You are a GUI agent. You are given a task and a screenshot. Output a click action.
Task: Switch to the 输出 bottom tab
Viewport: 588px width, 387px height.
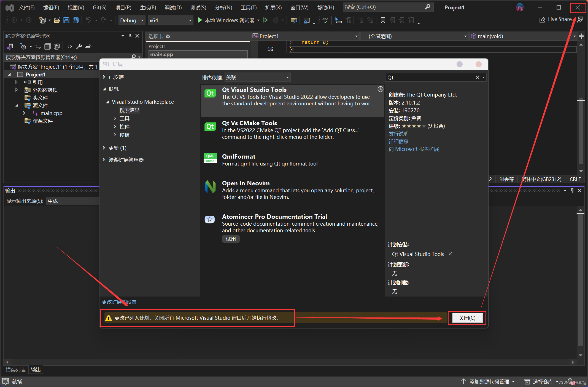(x=36, y=370)
